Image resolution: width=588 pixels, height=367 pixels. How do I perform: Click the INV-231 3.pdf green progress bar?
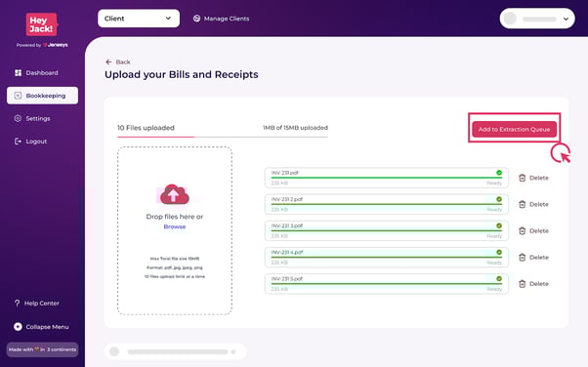coord(386,231)
